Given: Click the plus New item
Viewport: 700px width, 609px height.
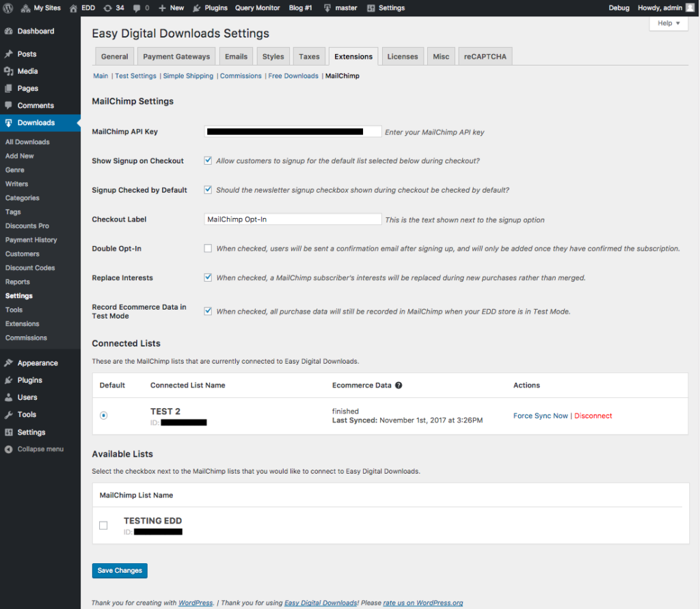Looking at the screenshot, I should pyautogui.click(x=171, y=8).
